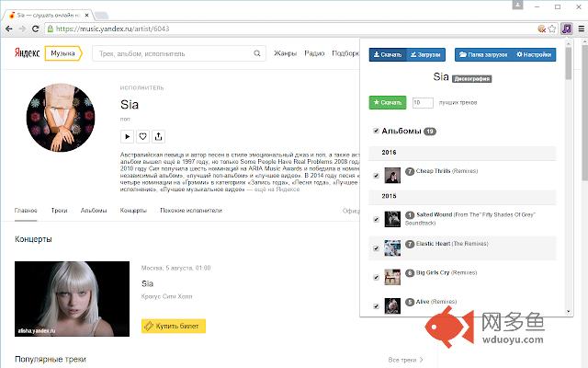Image resolution: width=588 pixels, height=368 pixels.
Task: Click the 2016 year header
Action: pos(389,153)
